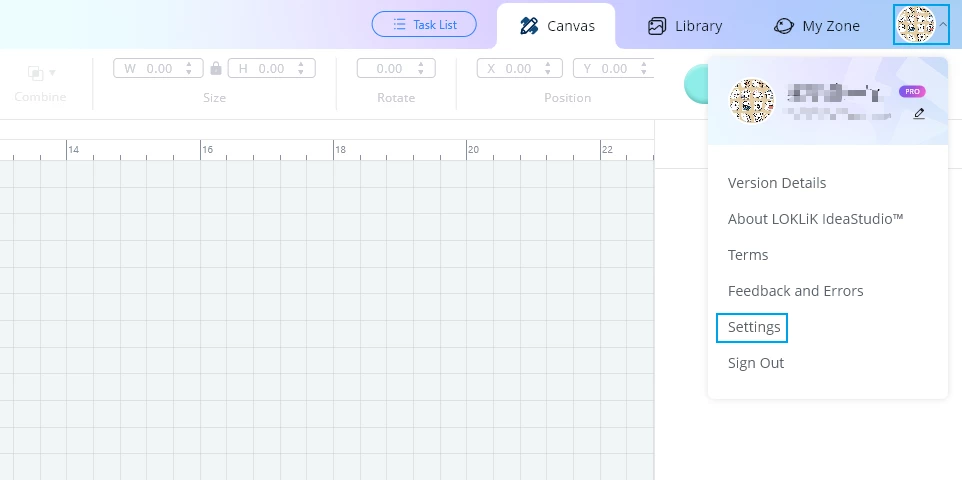Image resolution: width=962 pixels, height=480 pixels.
Task: Open About LOKLiK IdeaStudio
Action: click(815, 219)
